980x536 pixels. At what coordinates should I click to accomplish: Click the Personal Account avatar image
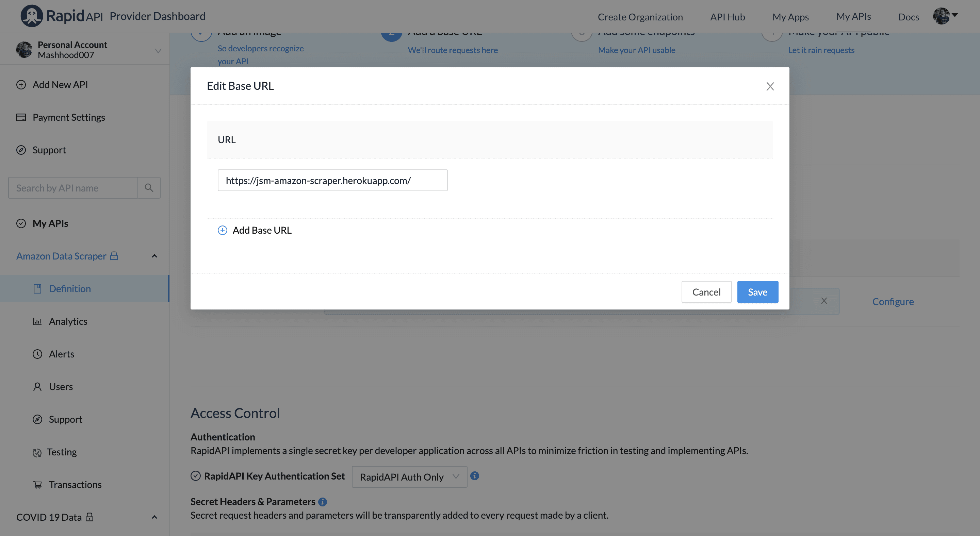click(x=24, y=49)
